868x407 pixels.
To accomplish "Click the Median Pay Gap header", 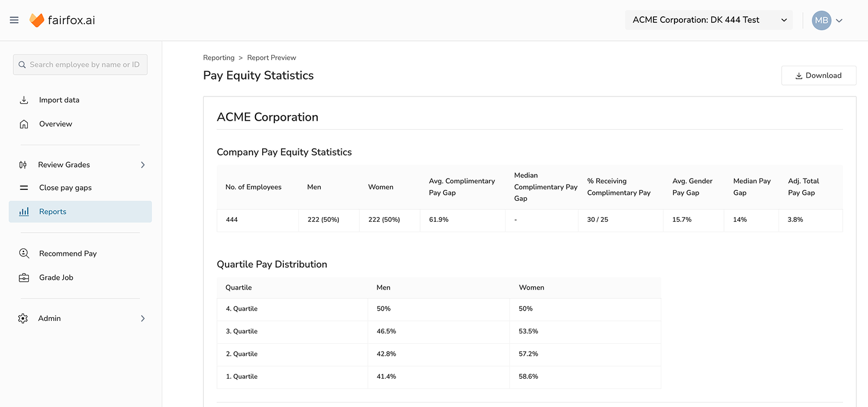I will tap(752, 187).
